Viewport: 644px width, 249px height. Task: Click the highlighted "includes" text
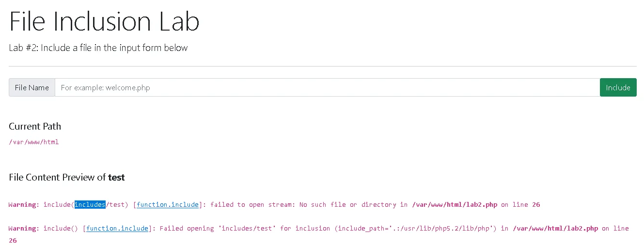(x=90, y=205)
